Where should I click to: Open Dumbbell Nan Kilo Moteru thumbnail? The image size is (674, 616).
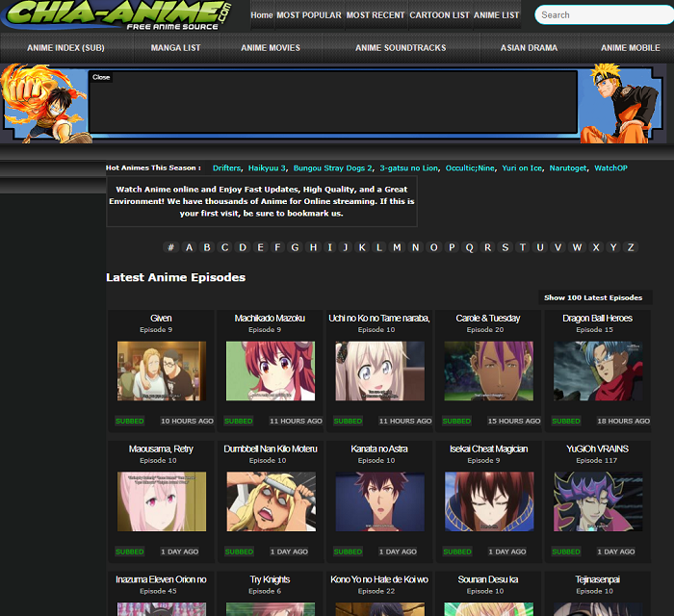click(271, 501)
